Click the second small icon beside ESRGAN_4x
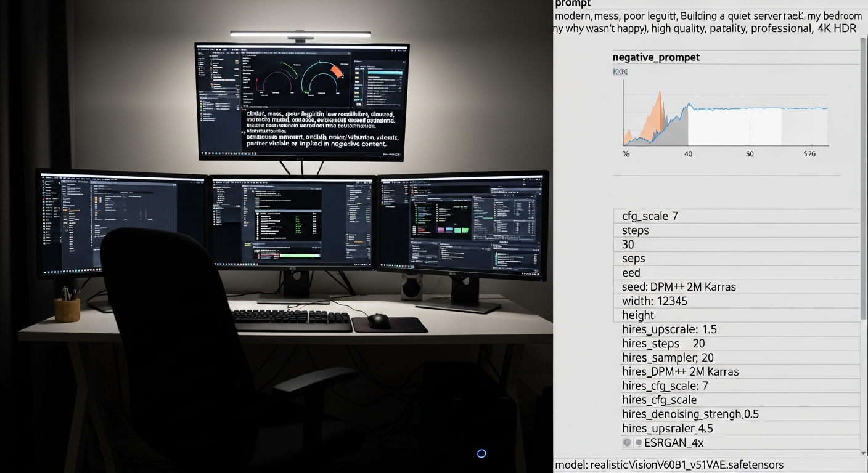Screen dimensions: 868x473 click(638, 443)
